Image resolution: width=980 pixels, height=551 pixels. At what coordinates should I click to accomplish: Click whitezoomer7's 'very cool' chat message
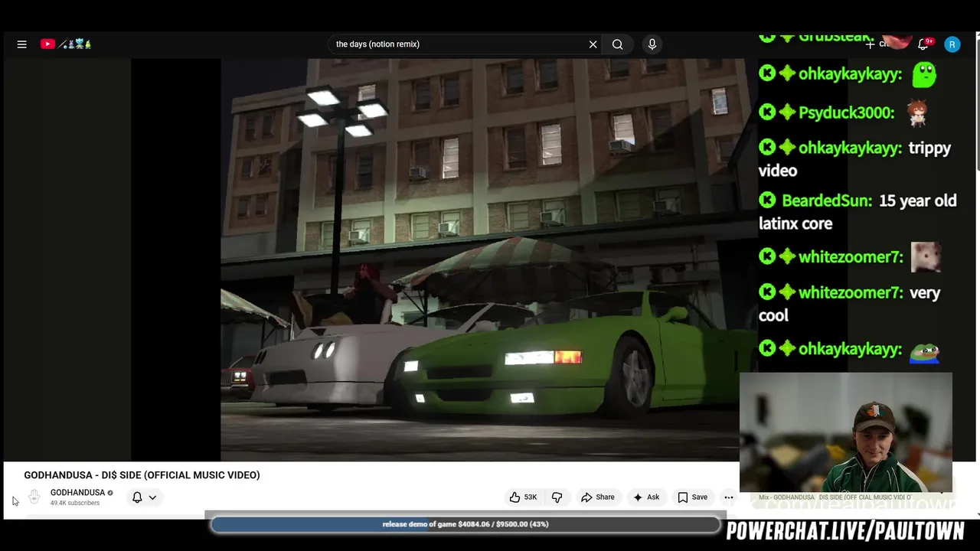pos(849,304)
